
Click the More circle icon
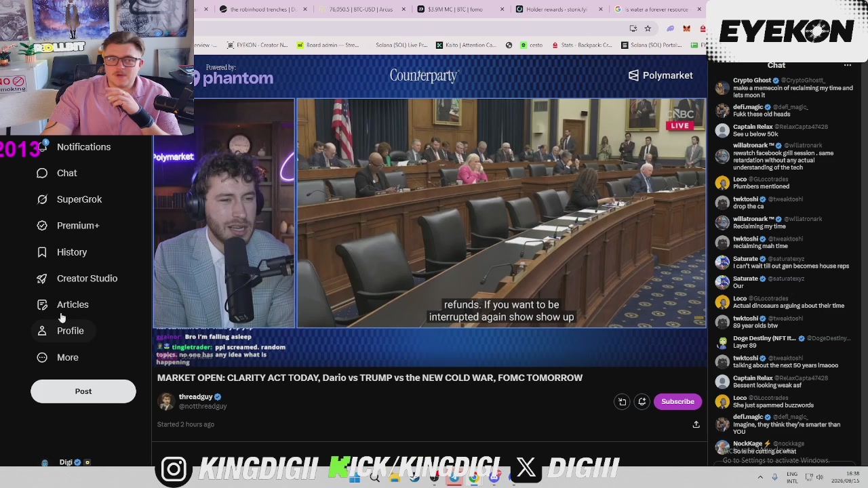tap(42, 357)
